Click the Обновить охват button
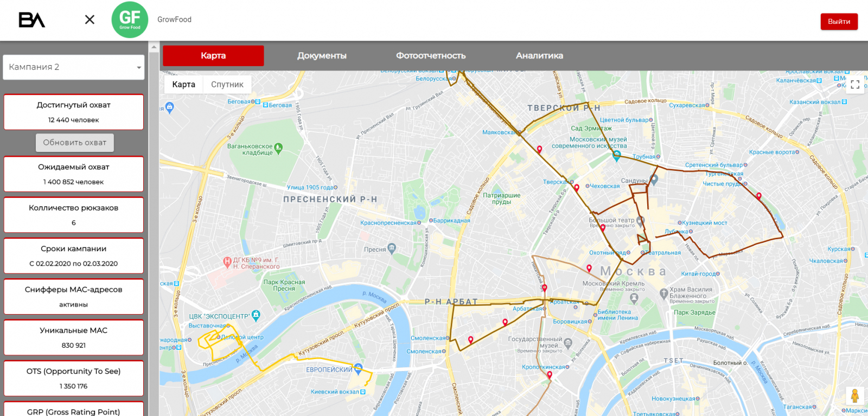The height and width of the screenshot is (416, 868). pos(75,143)
